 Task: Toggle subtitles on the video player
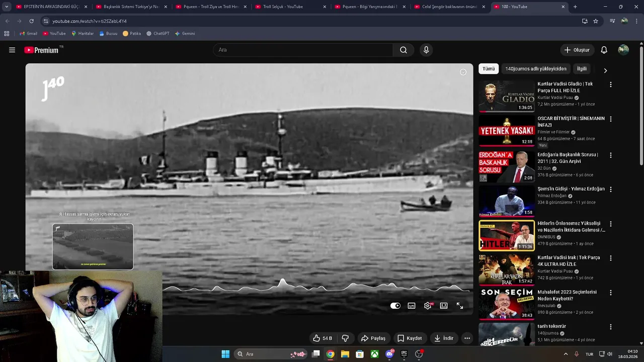point(412,306)
